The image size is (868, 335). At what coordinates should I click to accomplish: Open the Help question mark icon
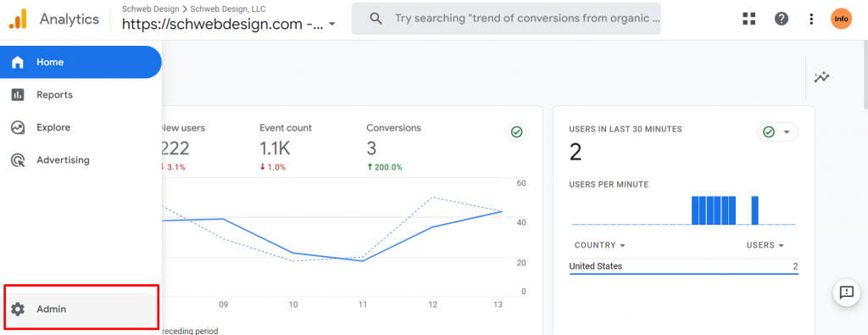pyautogui.click(x=781, y=19)
